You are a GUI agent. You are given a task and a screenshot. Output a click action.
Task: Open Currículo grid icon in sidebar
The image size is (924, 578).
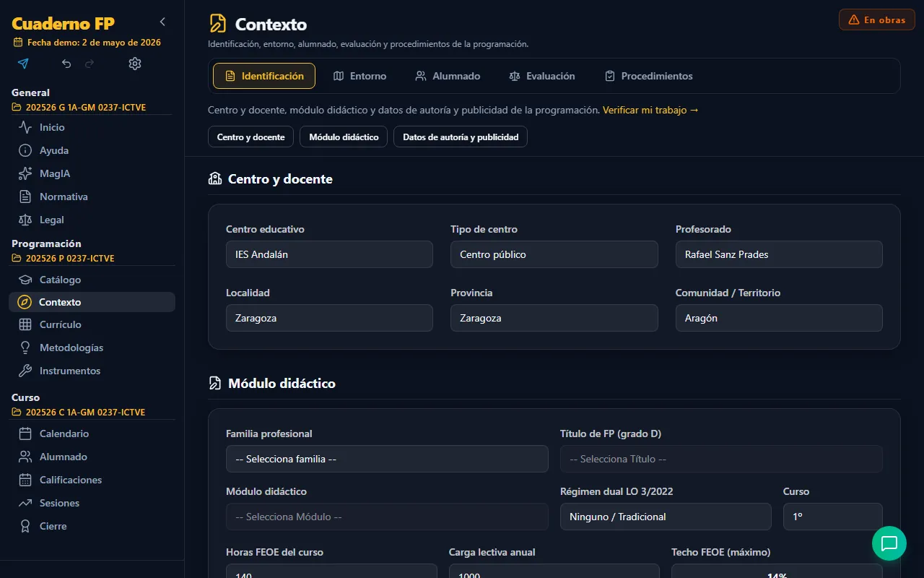(25, 324)
